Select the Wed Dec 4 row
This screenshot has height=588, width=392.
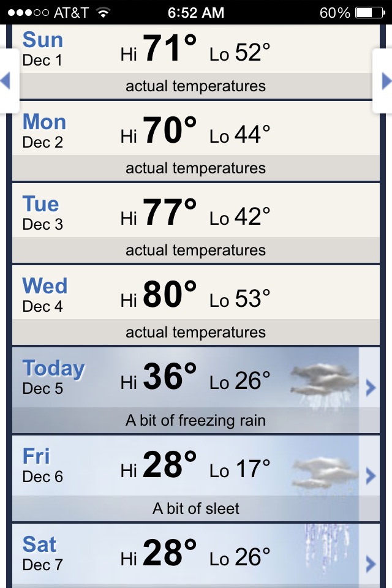[196, 305]
